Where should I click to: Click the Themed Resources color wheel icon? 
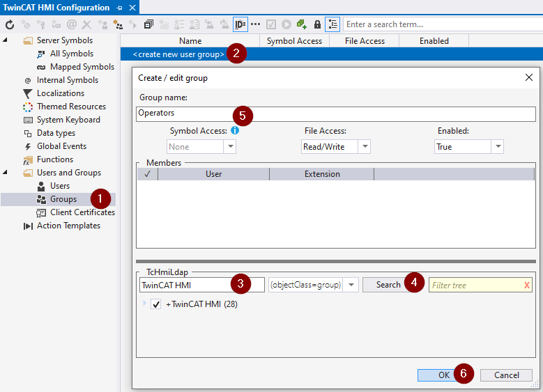(28, 107)
